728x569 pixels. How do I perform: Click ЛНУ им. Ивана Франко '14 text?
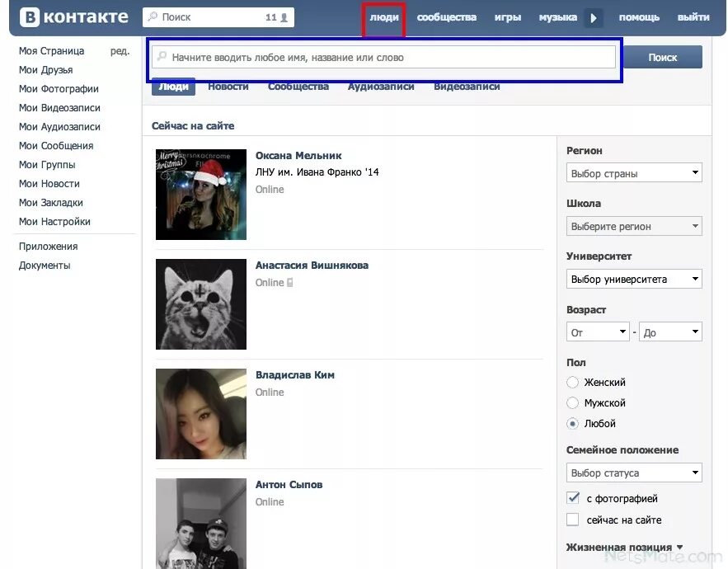(317, 172)
